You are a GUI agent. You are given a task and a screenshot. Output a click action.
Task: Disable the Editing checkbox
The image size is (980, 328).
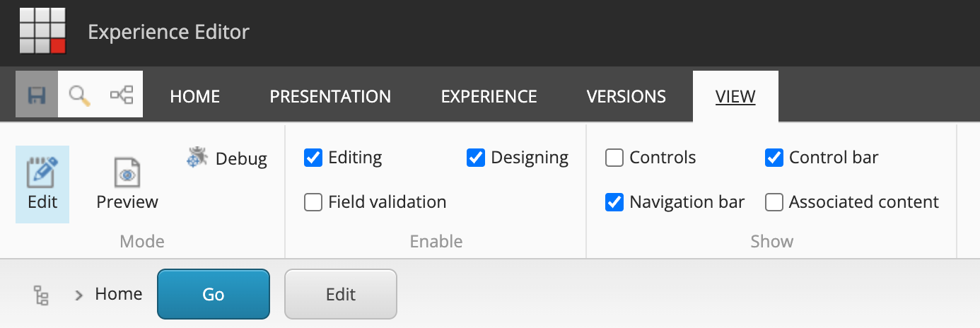coord(313,158)
